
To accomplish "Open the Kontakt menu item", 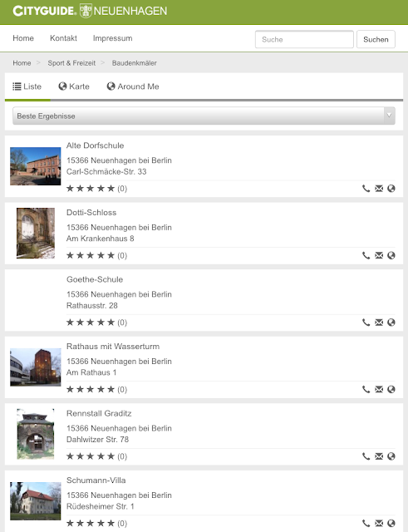I will [x=63, y=38].
